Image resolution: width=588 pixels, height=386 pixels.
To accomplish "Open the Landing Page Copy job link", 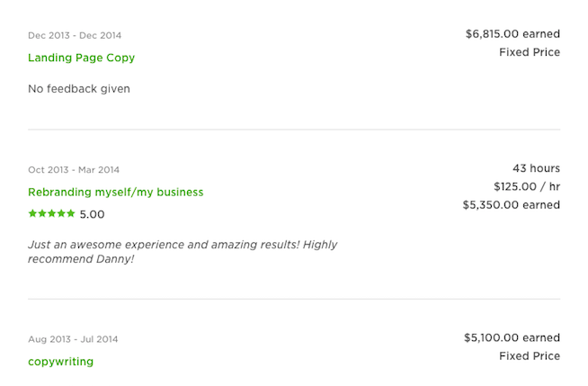I will point(81,58).
